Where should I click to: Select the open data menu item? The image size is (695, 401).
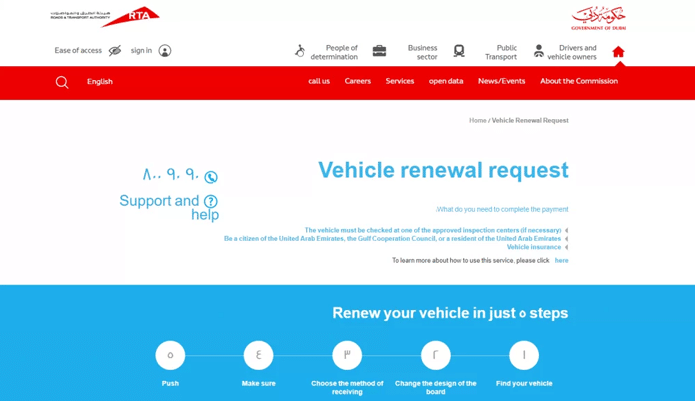(x=446, y=82)
